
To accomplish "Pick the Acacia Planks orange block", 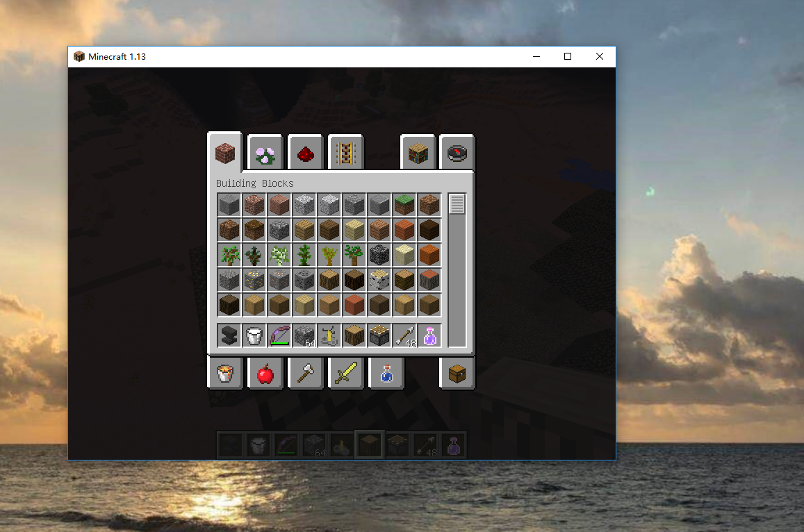I will (x=404, y=230).
